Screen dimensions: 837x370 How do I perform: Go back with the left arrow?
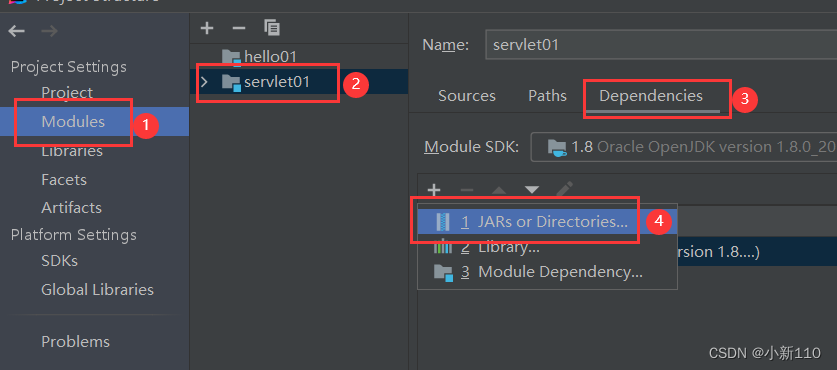[x=17, y=32]
